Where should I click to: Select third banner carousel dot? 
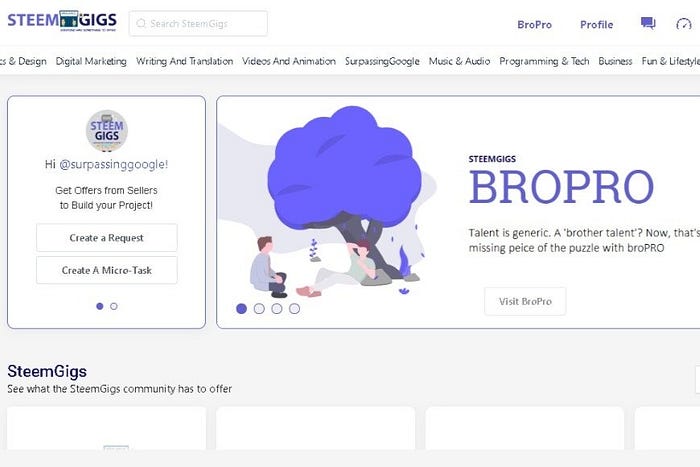pyautogui.click(x=277, y=309)
